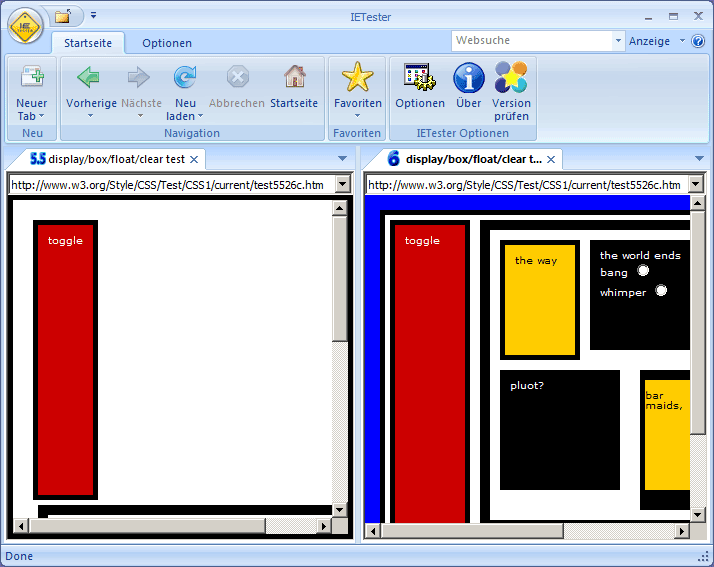This screenshot has height=567, width=714.
Task: Expand the Neu laden dropdown arrow
Action: point(200,116)
